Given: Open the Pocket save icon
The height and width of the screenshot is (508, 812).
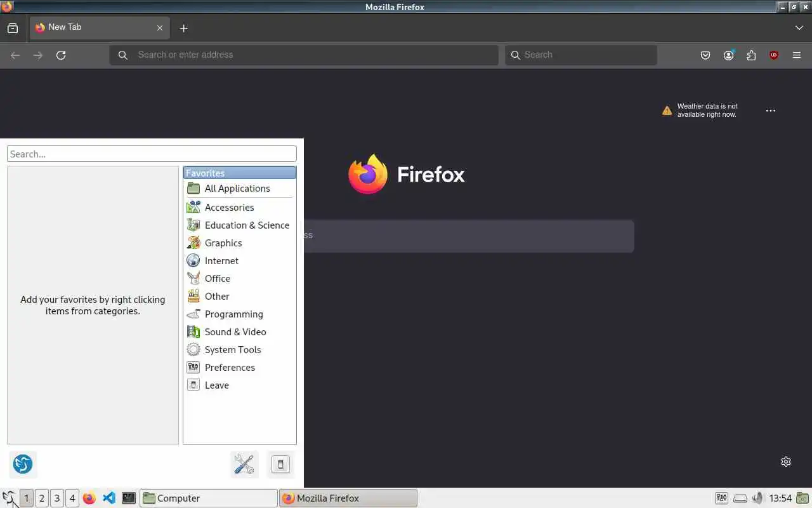Looking at the screenshot, I should (x=705, y=55).
